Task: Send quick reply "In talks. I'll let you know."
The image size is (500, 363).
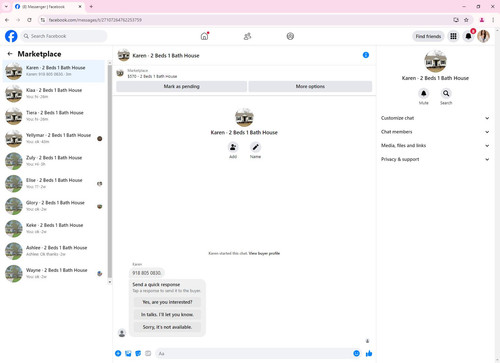Action: pos(167,314)
